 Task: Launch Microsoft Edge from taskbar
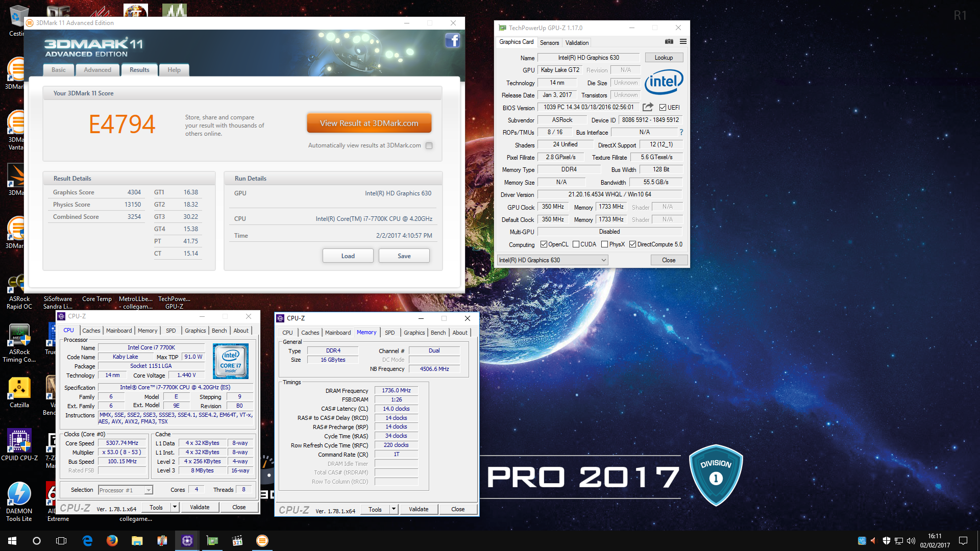point(87,541)
